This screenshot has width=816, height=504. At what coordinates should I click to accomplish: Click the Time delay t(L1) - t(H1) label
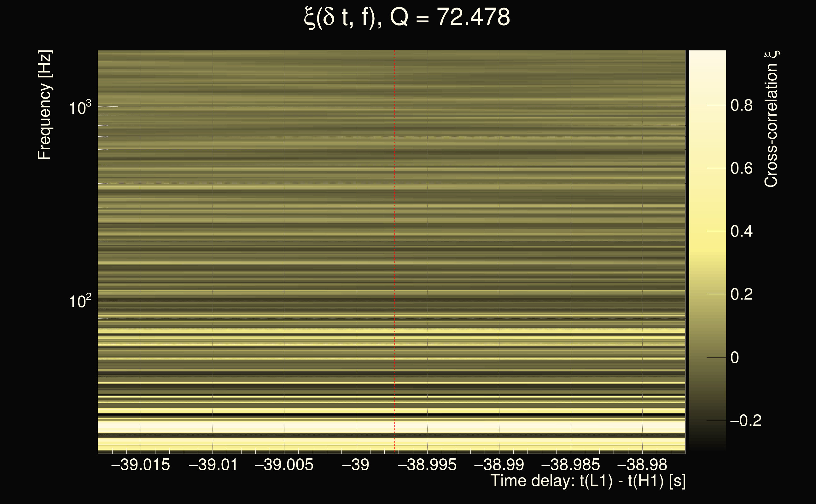(x=588, y=481)
